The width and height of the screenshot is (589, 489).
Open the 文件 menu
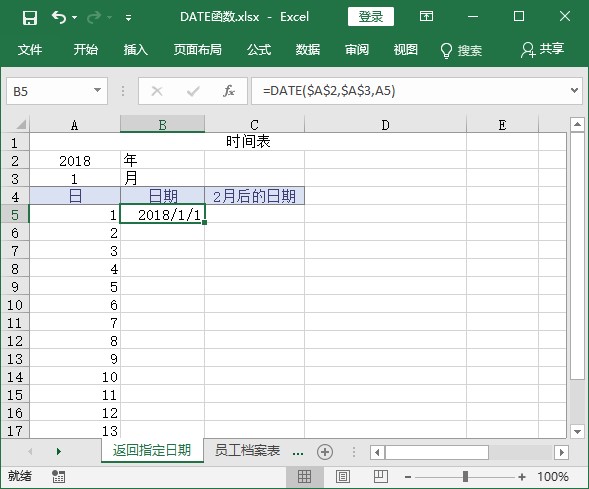tap(30, 50)
